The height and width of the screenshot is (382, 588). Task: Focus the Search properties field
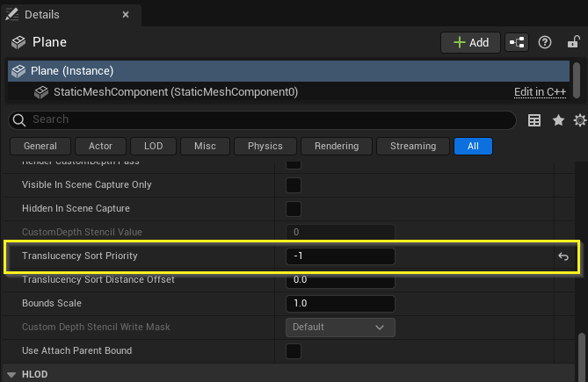tap(262, 119)
